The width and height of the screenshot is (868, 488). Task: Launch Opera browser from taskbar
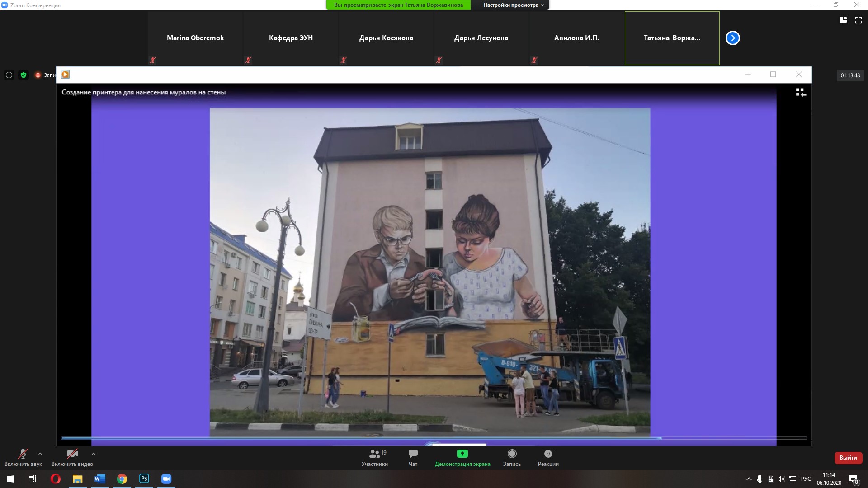click(55, 479)
